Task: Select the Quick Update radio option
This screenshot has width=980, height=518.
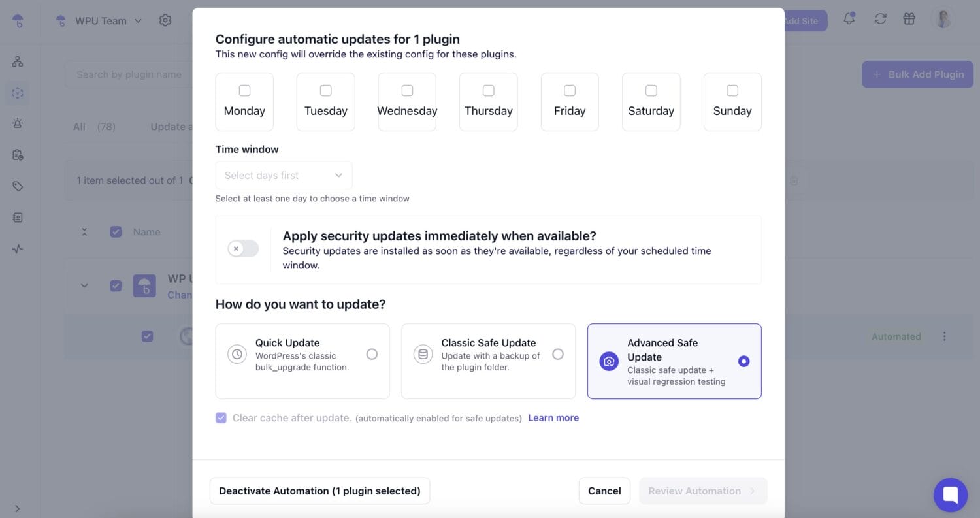Action: (372, 354)
